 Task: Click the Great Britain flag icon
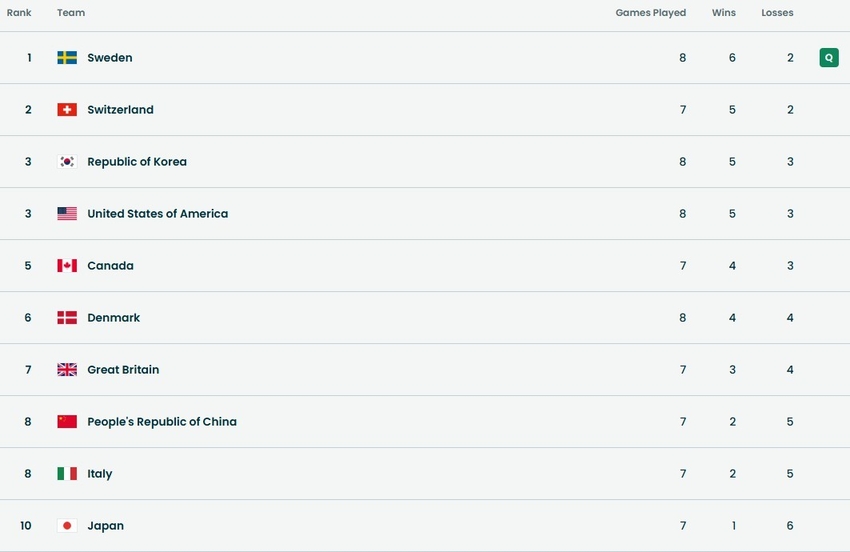pos(67,370)
